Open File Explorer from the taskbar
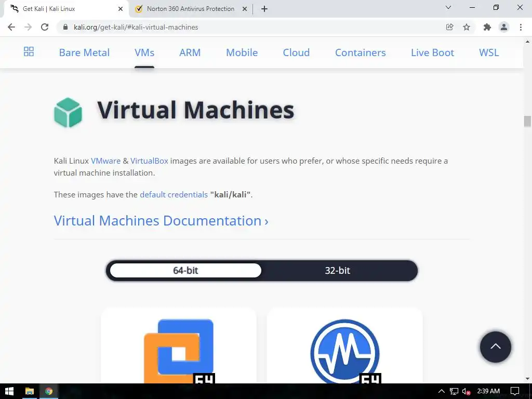532x399 pixels. click(30, 391)
